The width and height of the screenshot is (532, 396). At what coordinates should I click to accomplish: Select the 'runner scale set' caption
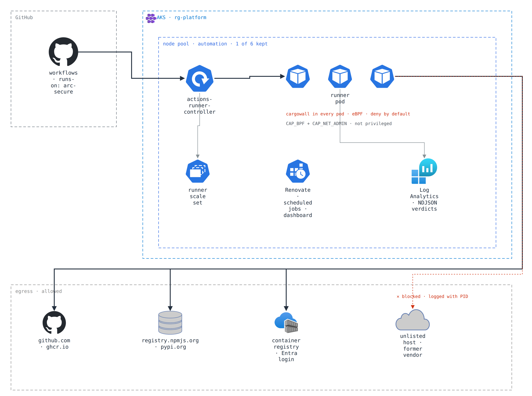coord(198,196)
